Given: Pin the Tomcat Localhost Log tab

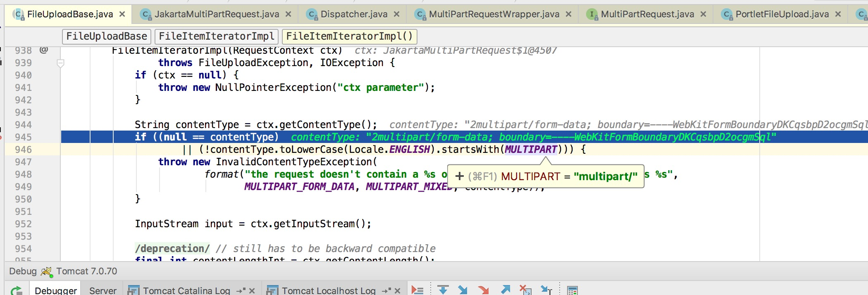Looking at the screenshot, I should (386, 291).
